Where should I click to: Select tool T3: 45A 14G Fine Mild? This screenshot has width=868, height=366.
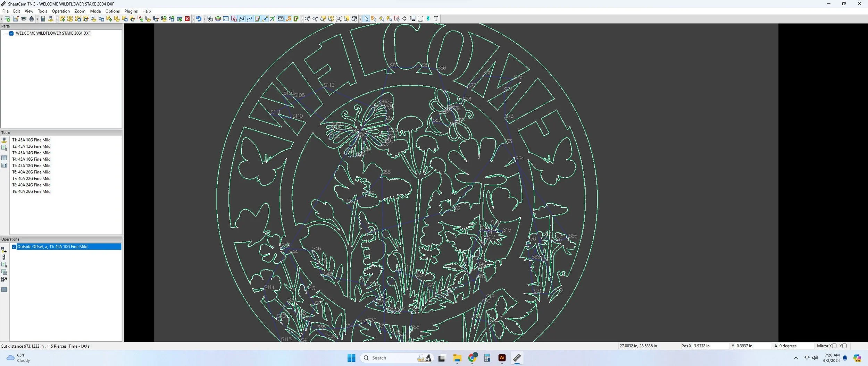[x=31, y=153]
